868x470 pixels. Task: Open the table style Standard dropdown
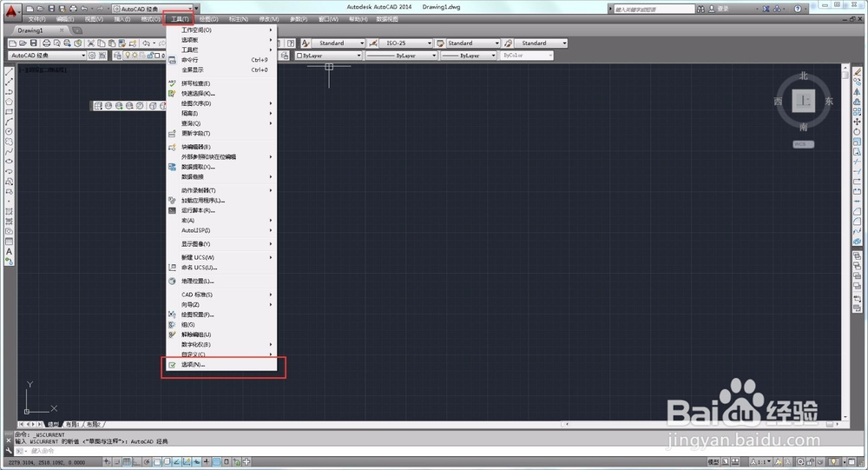[x=473, y=43]
